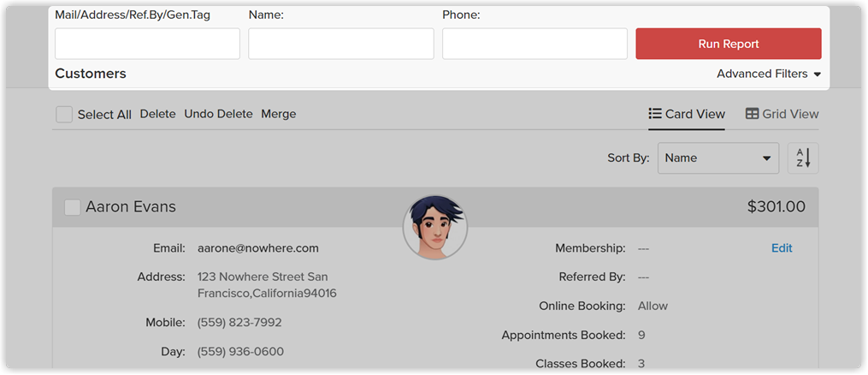Click day number (559) 936-0600
868x375 pixels.
click(x=241, y=352)
